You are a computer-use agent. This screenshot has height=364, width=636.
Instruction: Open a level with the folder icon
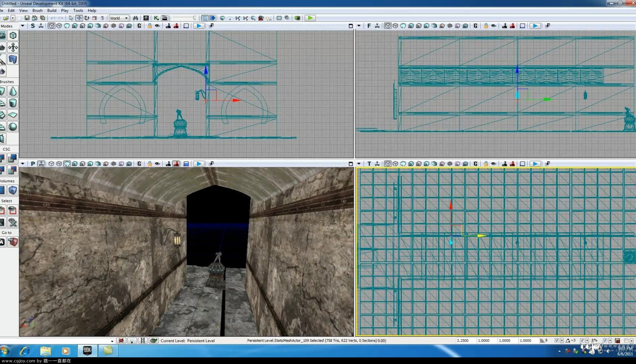6,18
